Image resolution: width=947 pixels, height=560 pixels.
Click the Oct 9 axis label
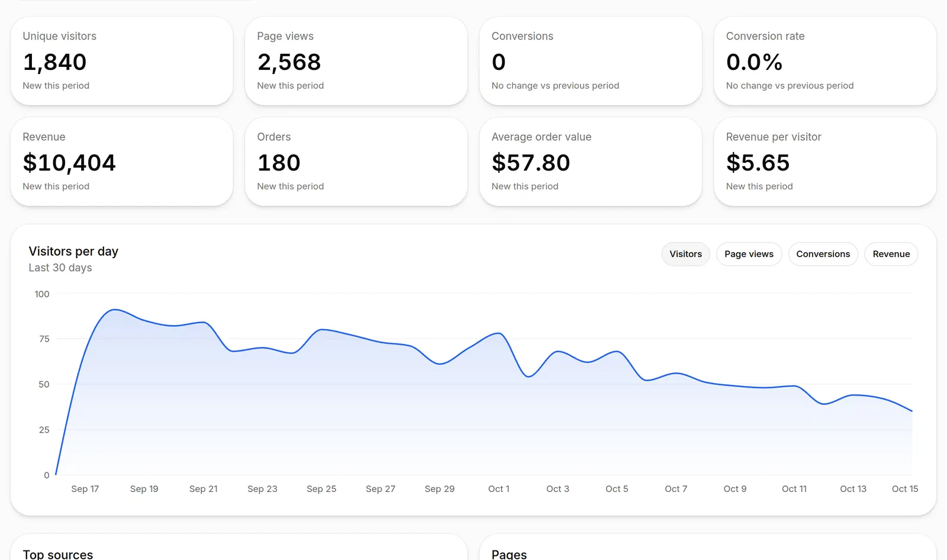click(735, 489)
